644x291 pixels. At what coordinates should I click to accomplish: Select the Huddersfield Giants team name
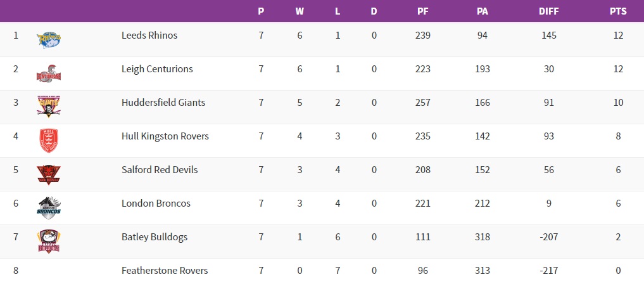coord(163,103)
